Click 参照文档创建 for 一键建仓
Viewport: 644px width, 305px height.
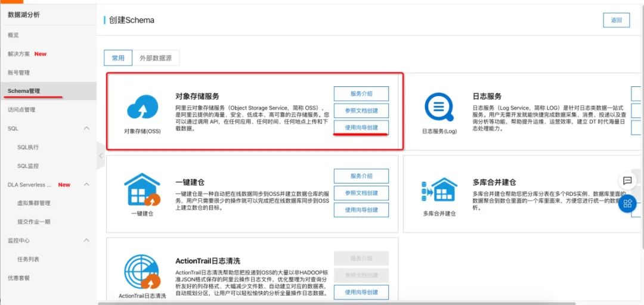[x=361, y=193]
